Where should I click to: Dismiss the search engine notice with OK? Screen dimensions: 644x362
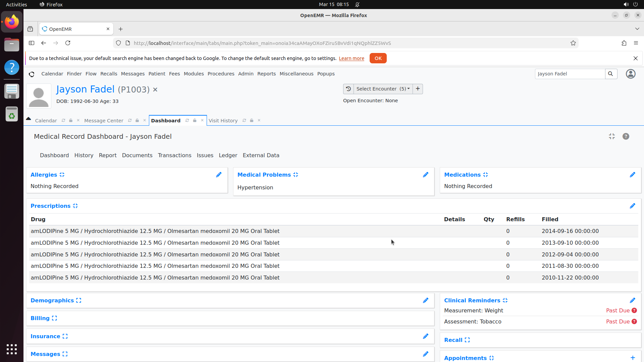click(x=378, y=58)
